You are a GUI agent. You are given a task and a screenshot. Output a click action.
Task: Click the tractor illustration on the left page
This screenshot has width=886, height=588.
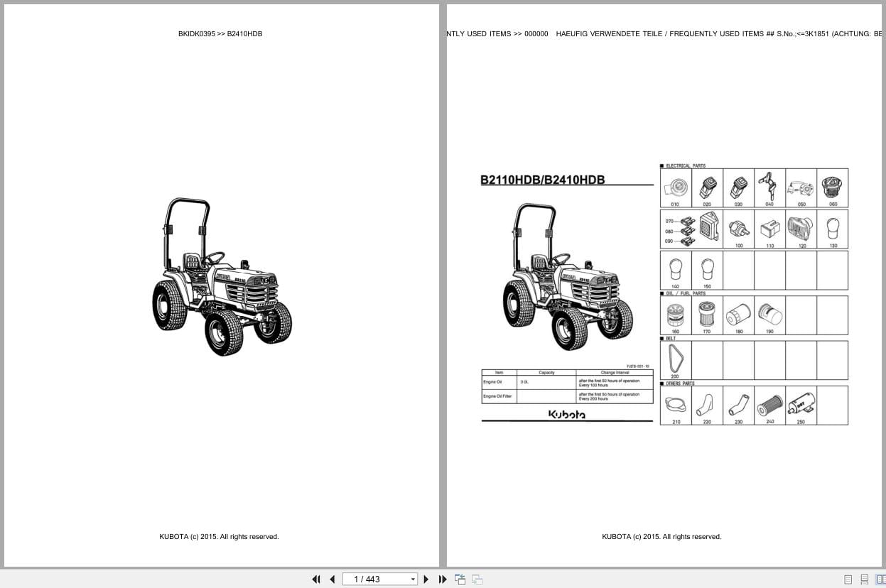coord(222,277)
